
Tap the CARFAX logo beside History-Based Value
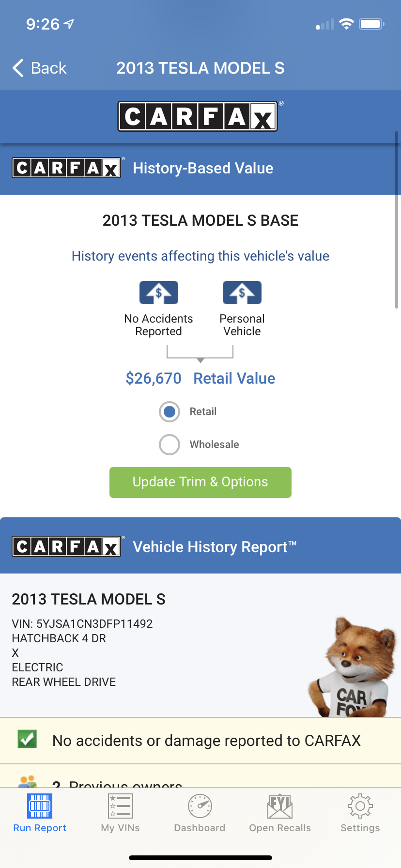click(x=66, y=168)
